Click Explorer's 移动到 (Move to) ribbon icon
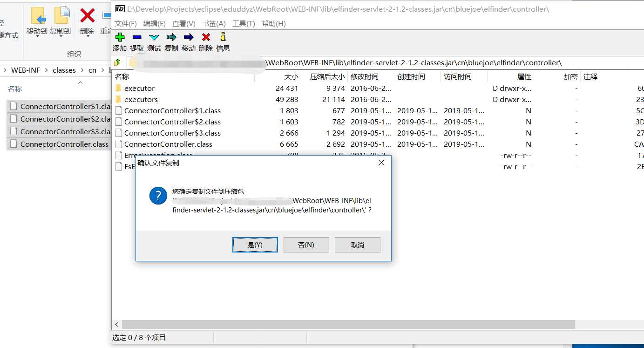The width and height of the screenshot is (644, 348). [x=38, y=15]
